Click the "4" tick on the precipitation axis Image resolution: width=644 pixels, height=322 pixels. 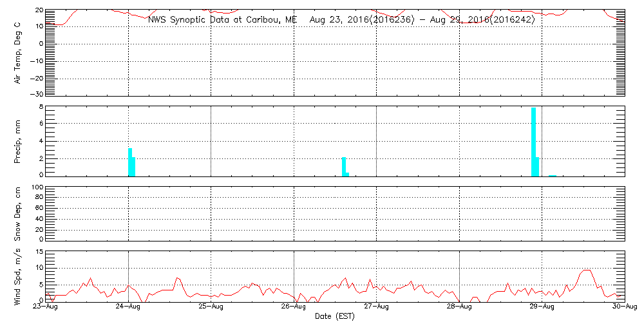pos(40,141)
